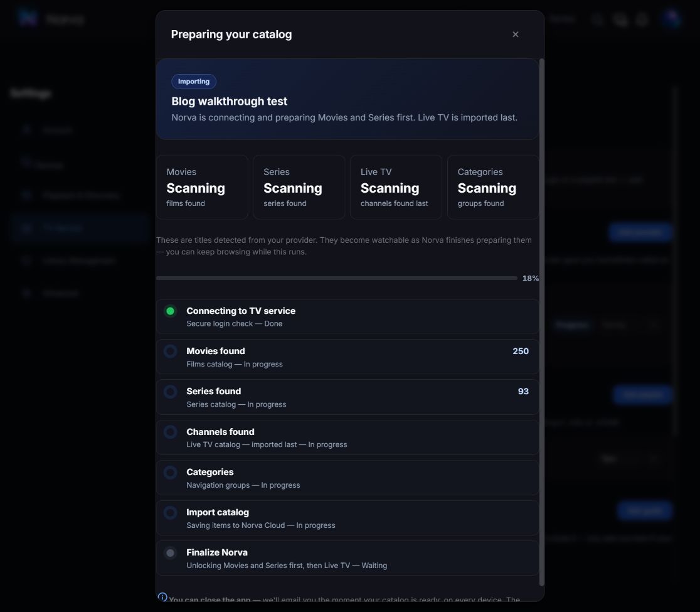This screenshot has height=612, width=700.
Task: Click the films found caption
Action: tap(186, 203)
